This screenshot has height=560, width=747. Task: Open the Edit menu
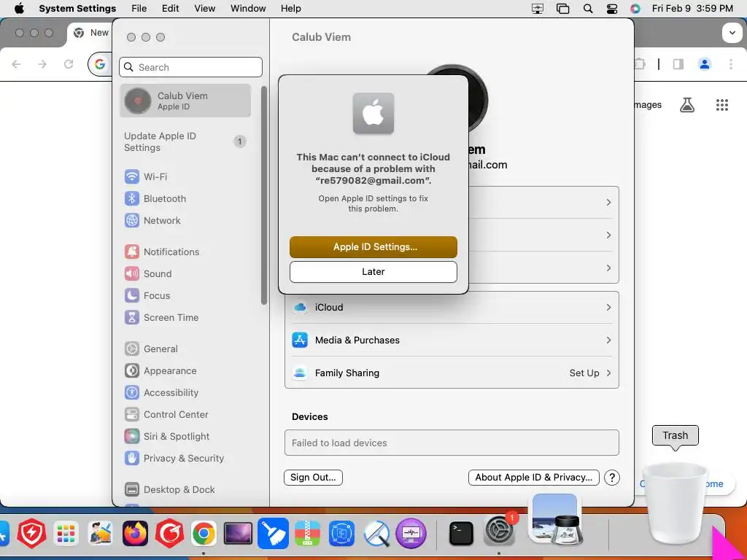(x=170, y=9)
